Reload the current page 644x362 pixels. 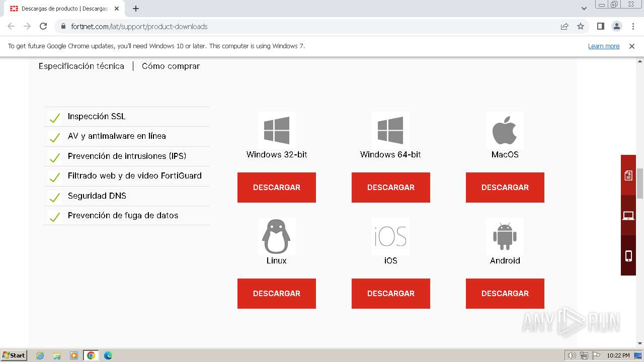coord(43,26)
